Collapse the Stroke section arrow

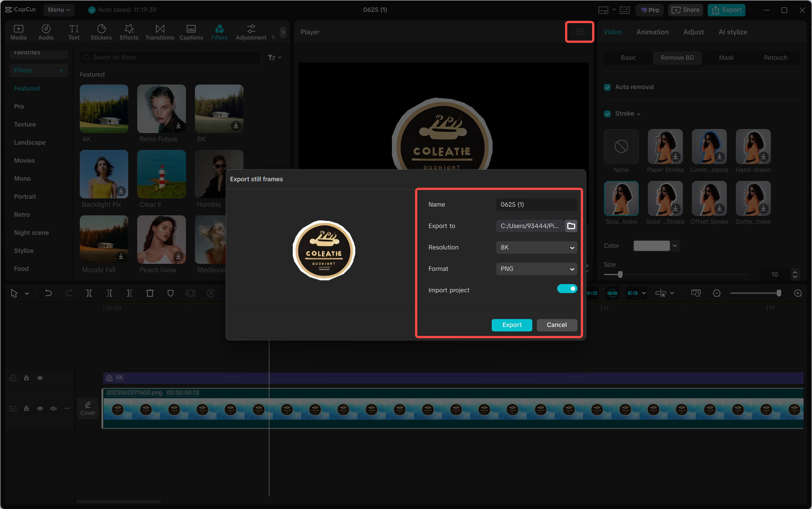[639, 114]
